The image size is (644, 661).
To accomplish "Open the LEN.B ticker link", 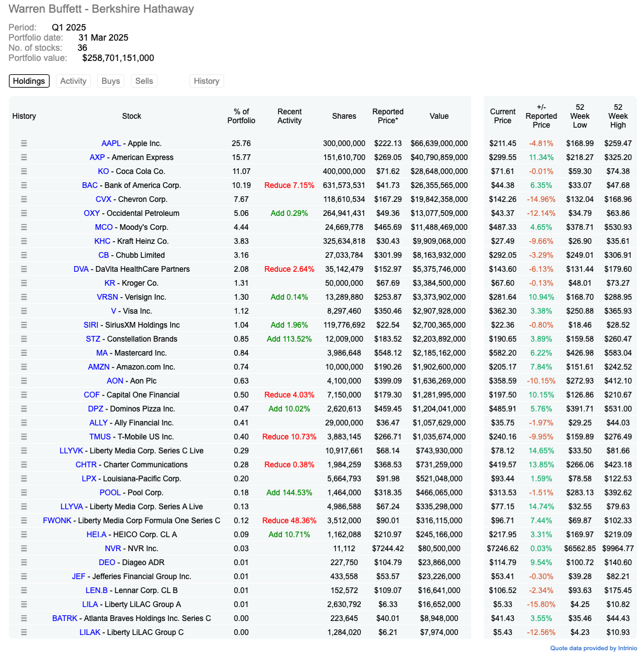I will [97, 590].
